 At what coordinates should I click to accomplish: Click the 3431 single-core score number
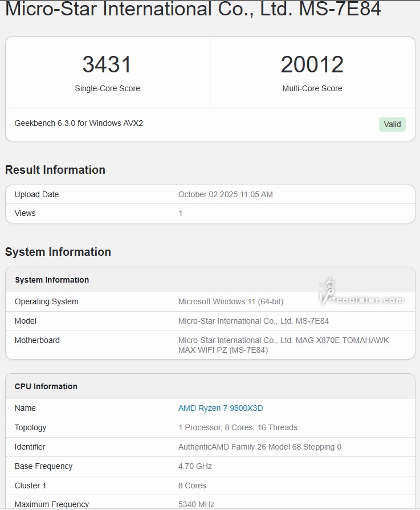(x=107, y=64)
